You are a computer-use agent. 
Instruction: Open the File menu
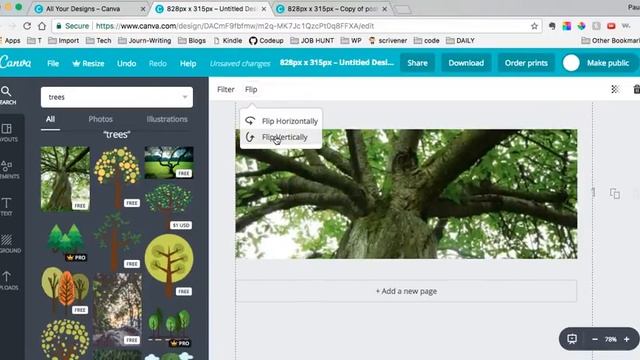[x=53, y=63]
